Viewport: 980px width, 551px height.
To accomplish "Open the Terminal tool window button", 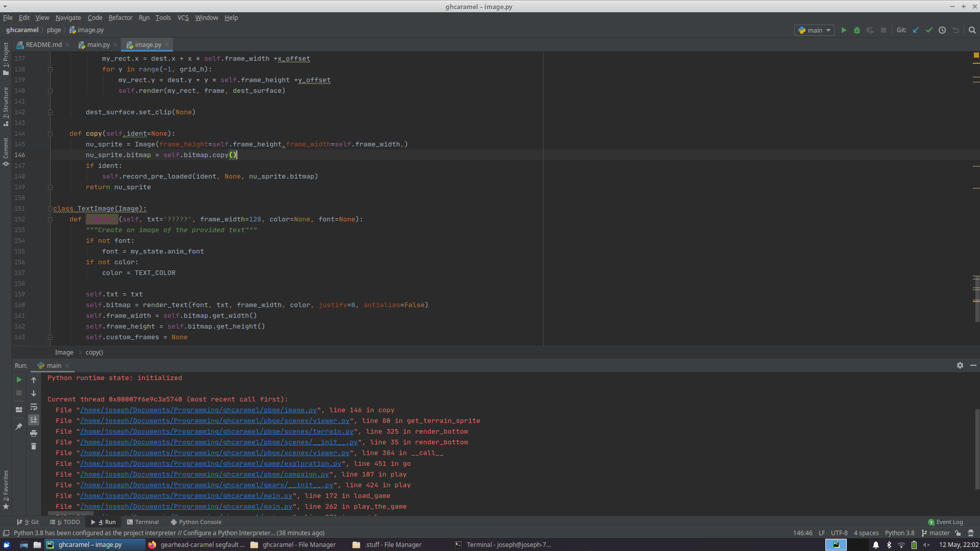I will tap(143, 522).
